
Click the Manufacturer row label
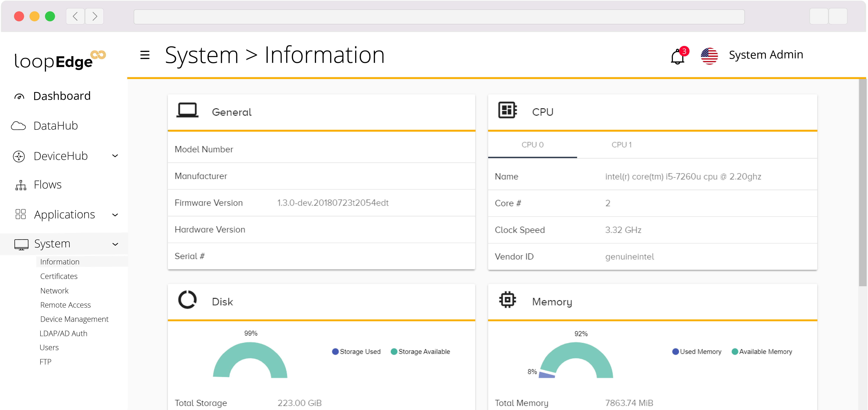[201, 176]
